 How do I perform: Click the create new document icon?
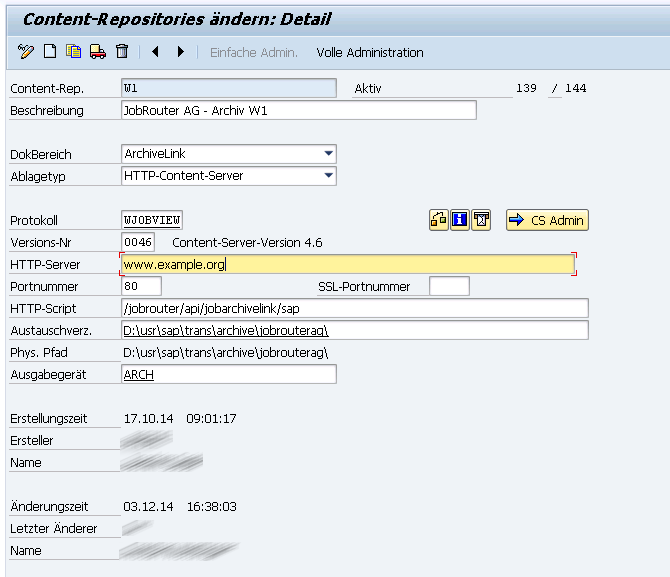click(x=50, y=52)
